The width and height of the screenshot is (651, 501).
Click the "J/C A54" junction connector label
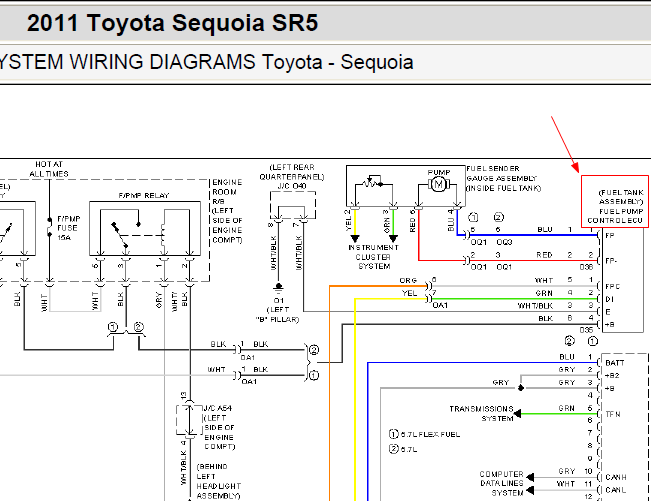tap(218, 408)
